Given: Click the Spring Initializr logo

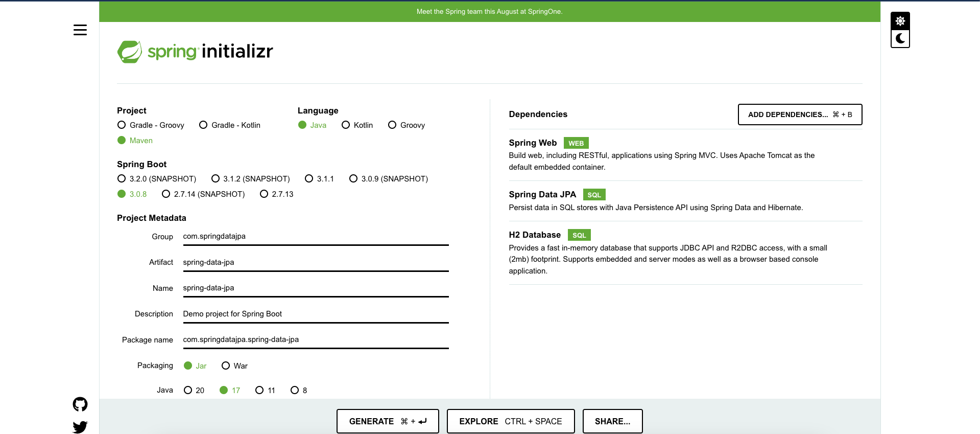Looking at the screenshot, I should (x=195, y=52).
